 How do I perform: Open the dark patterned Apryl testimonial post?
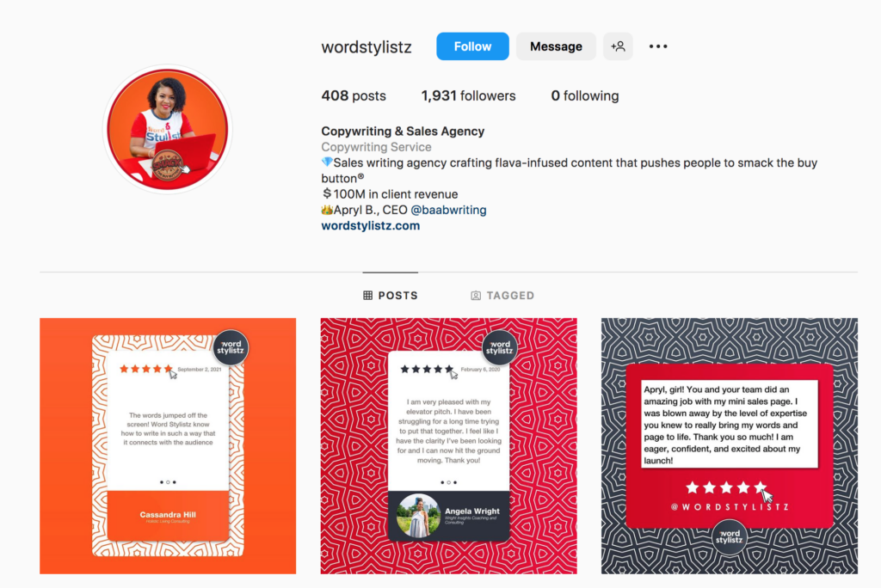coord(730,446)
